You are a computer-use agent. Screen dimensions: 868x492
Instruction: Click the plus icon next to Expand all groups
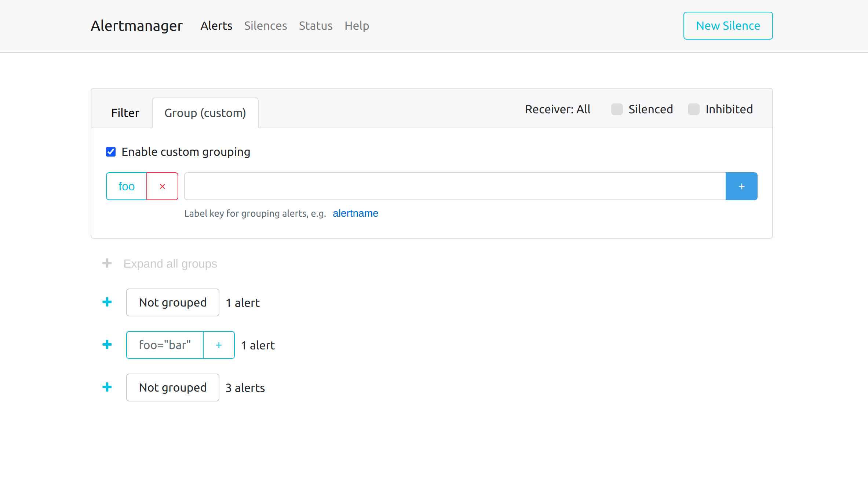coord(107,263)
